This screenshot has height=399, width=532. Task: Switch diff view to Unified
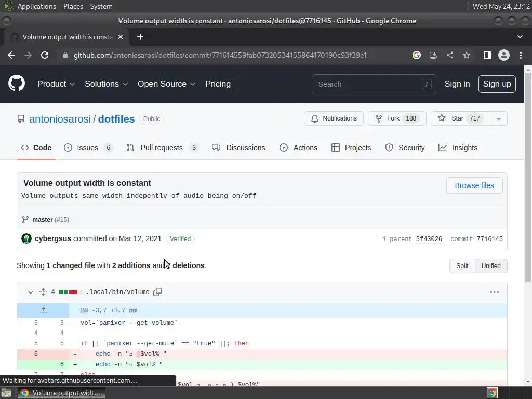point(491,266)
